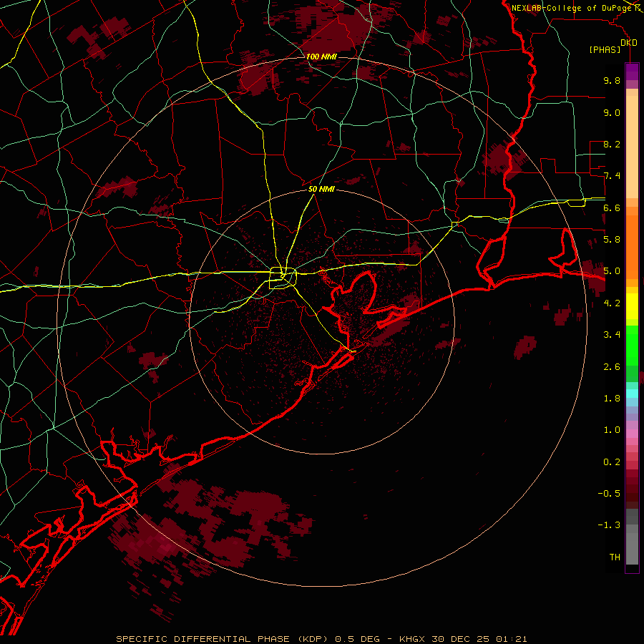Click the 100 NMI range ring label

tap(321, 57)
